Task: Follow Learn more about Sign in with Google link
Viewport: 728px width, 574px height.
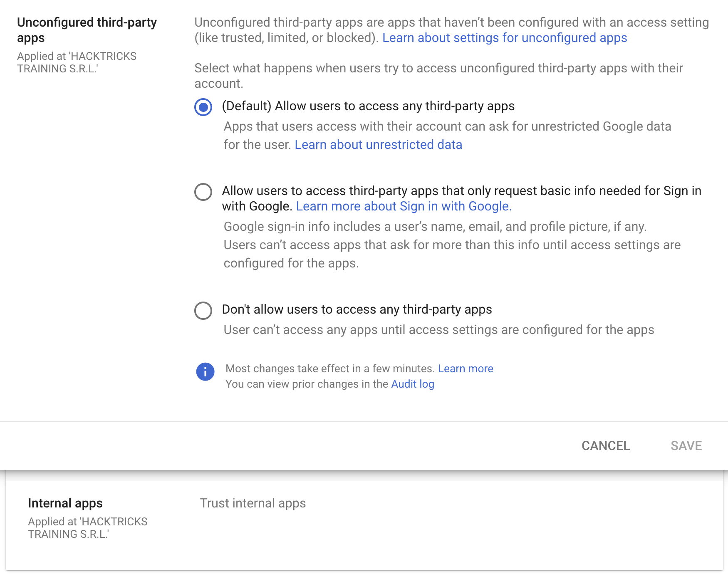Action: click(x=404, y=206)
